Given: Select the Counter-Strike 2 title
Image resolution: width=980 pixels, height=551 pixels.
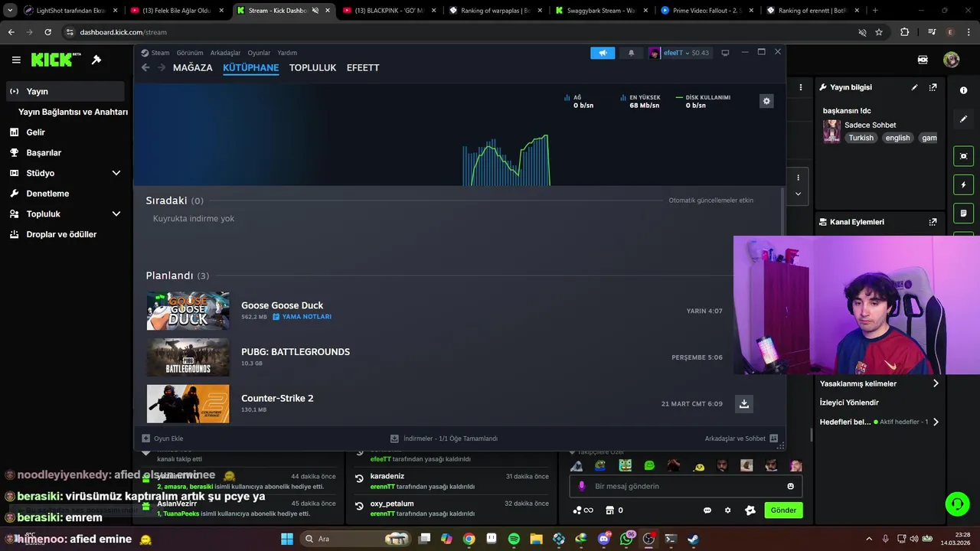Looking at the screenshot, I should point(277,398).
